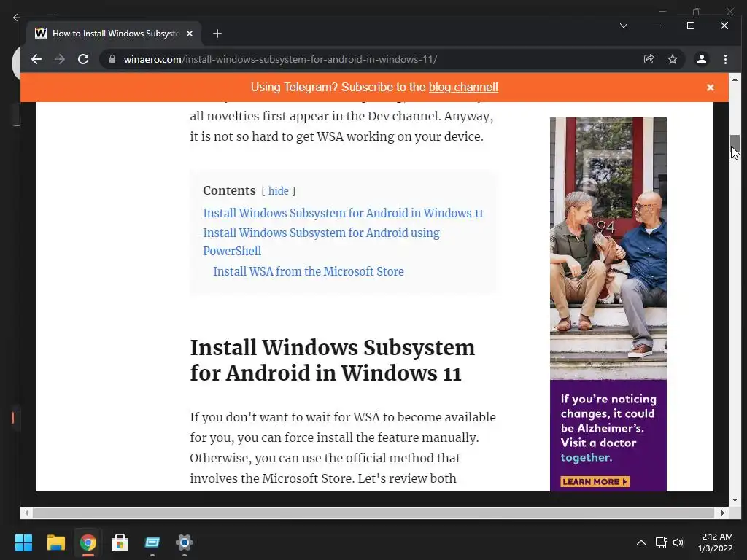The image size is (747, 560).
Task: Open the blue window app on the taskbar
Action: [x=152, y=542]
